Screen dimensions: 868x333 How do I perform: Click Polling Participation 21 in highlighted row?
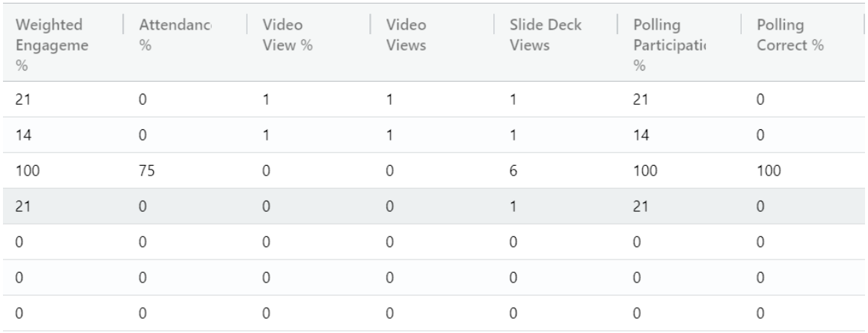click(641, 206)
